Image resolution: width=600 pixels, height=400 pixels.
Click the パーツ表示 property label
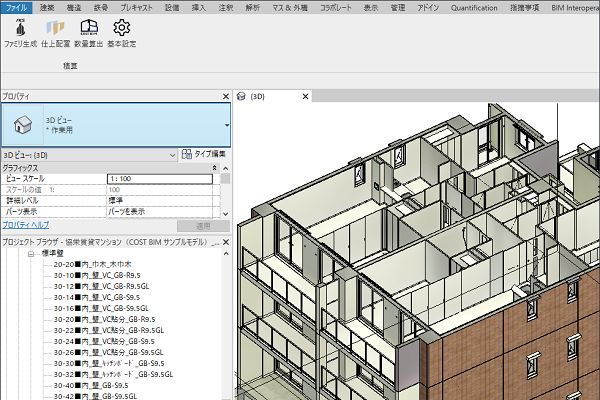tap(21, 211)
